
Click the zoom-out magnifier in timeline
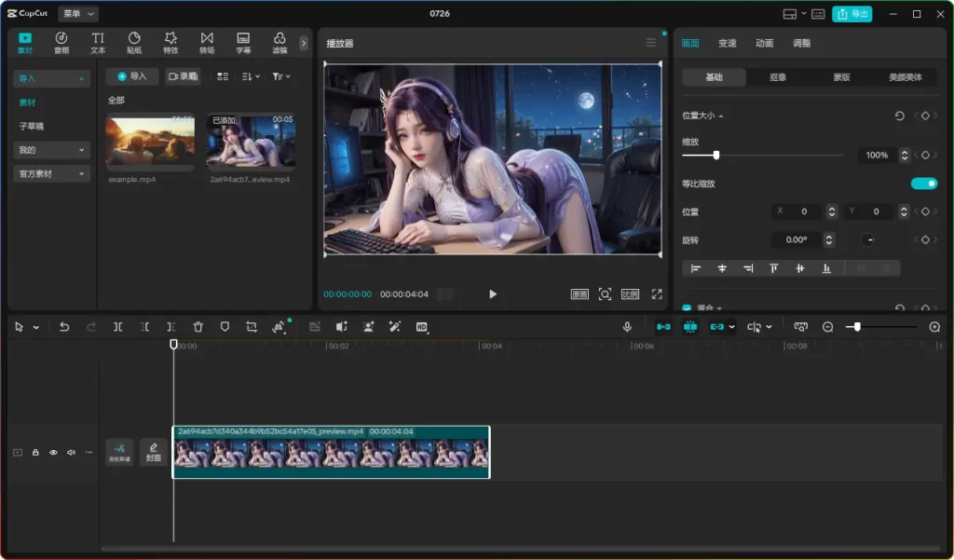point(827,327)
